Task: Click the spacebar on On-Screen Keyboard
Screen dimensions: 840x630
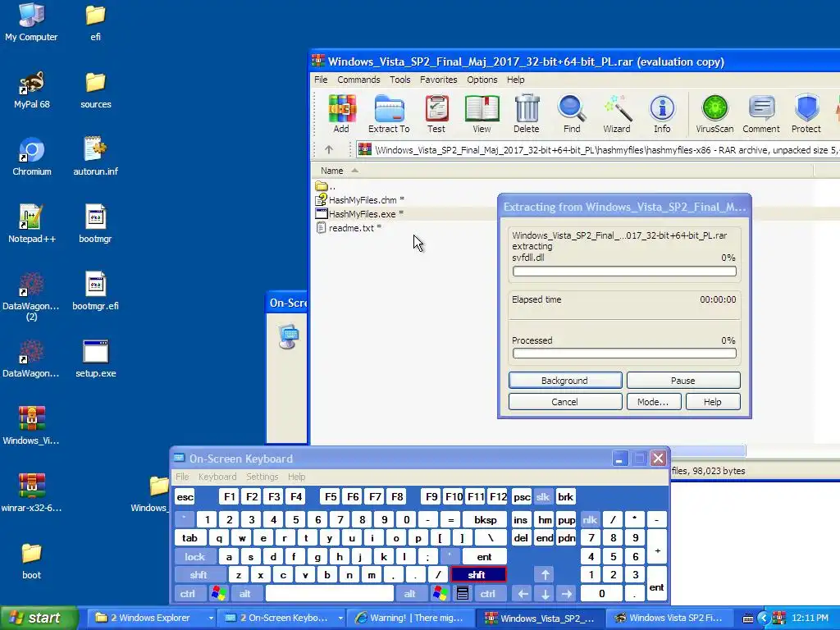Action: [x=330, y=594]
